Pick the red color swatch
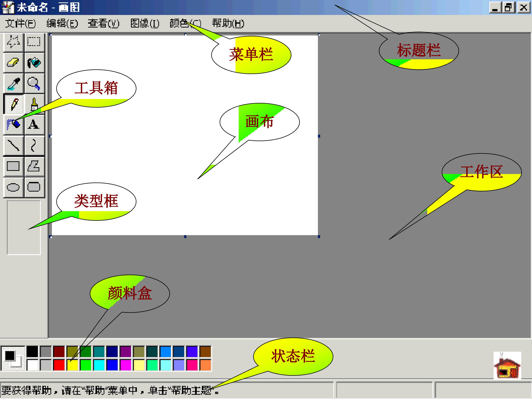 59,365
